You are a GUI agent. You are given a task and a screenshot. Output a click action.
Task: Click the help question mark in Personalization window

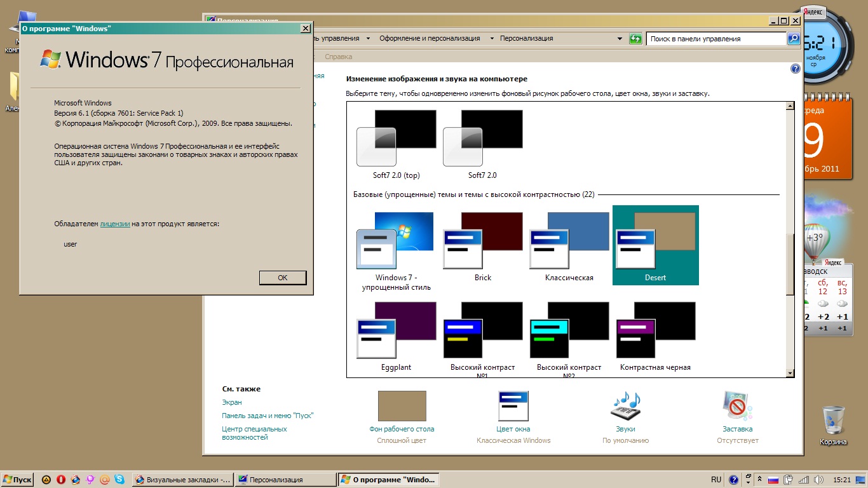tap(795, 69)
